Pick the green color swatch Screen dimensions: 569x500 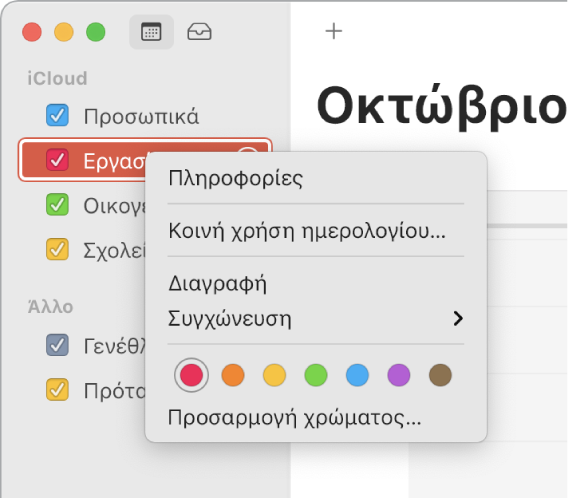pyautogui.click(x=316, y=375)
